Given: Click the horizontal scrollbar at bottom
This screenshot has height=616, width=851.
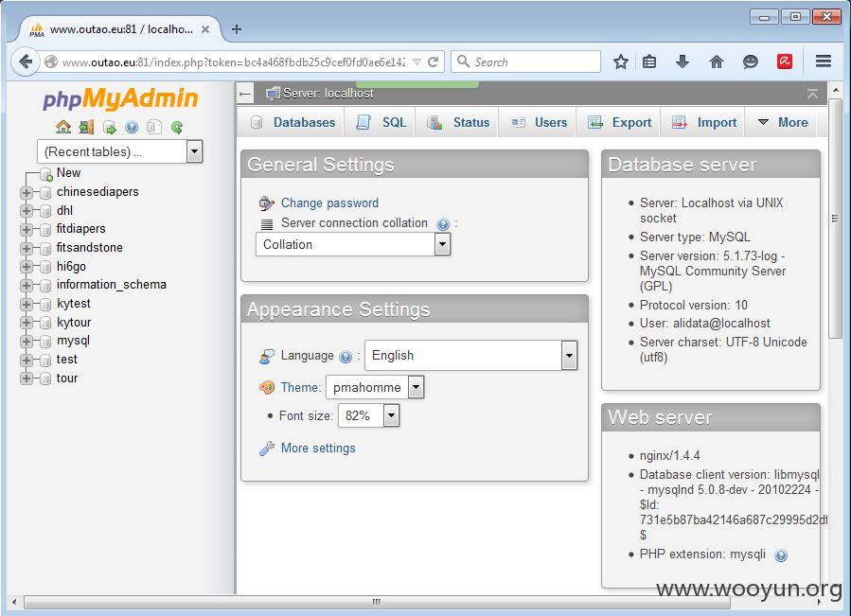Looking at the screenshot, I should pyautogui.click(x=377, y=602).
